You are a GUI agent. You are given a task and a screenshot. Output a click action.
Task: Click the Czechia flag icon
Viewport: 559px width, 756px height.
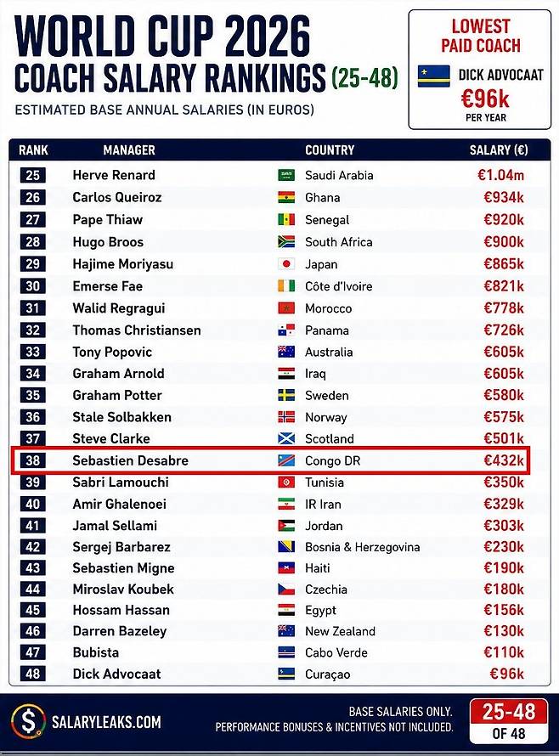coord(286,589)
